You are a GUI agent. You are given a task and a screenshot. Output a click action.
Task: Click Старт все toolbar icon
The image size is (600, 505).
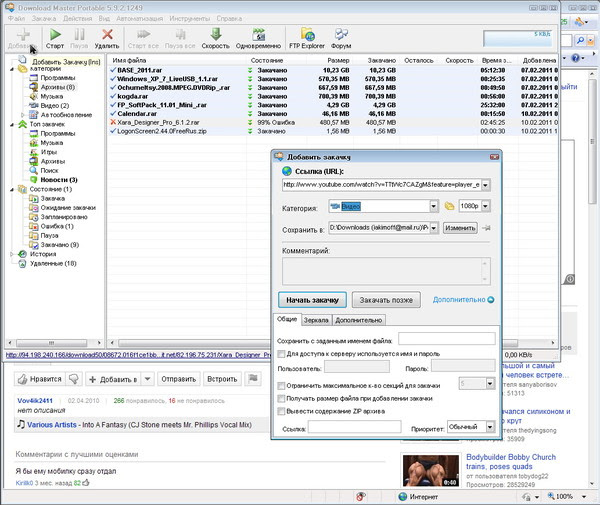(x=143, y=34)
